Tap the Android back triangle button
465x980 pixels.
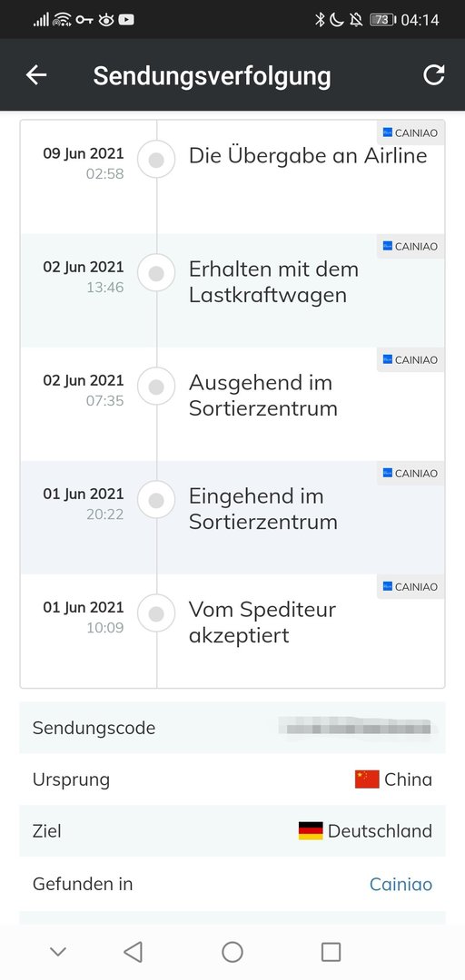pyautogui.click(x=133, y=952)
